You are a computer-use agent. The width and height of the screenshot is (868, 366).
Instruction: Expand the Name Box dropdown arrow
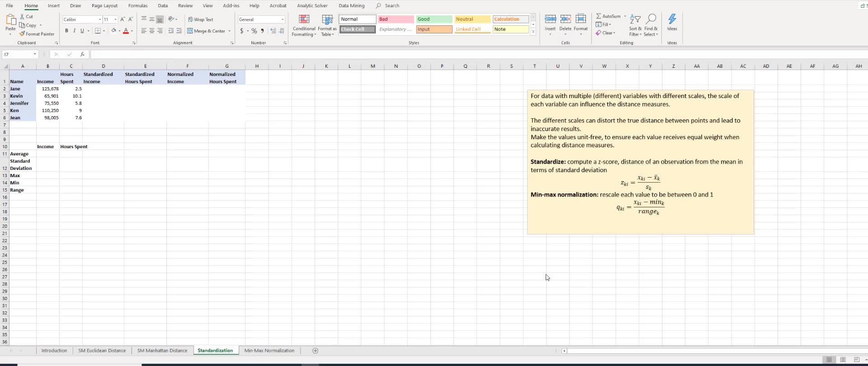(35, 54)
